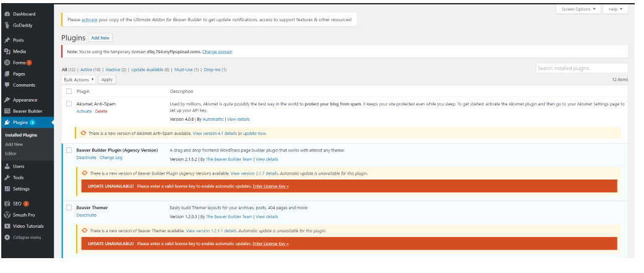This screenshot has height=273, width=644.
Task: View Beaver Builder version 2.1.7 details
Action: (255, 173)
